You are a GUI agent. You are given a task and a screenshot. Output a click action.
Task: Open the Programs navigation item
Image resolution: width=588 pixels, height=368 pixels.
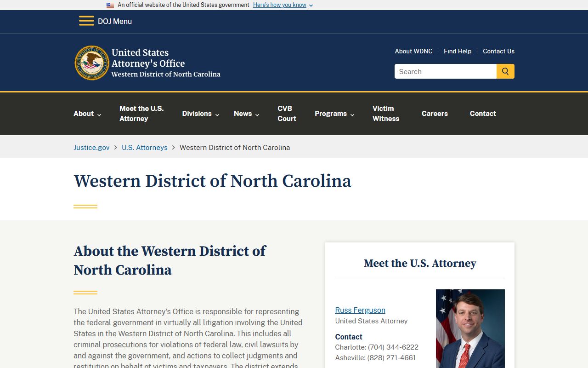331,114
